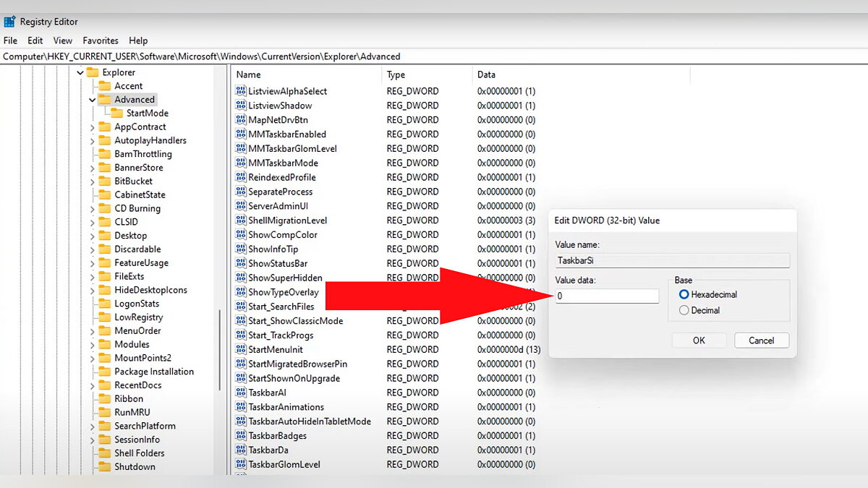Select the TaskbarAutoHideInTabletMode value name

pos(310,421)
